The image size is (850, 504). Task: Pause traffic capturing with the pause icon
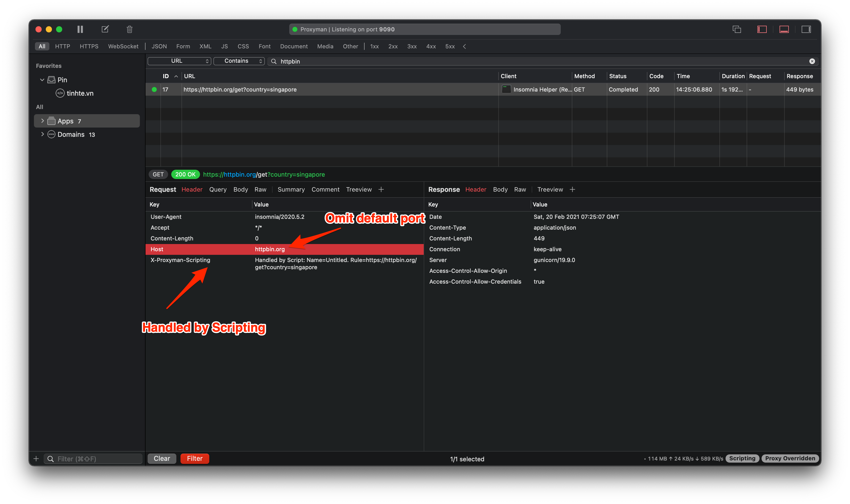(80, 29)
